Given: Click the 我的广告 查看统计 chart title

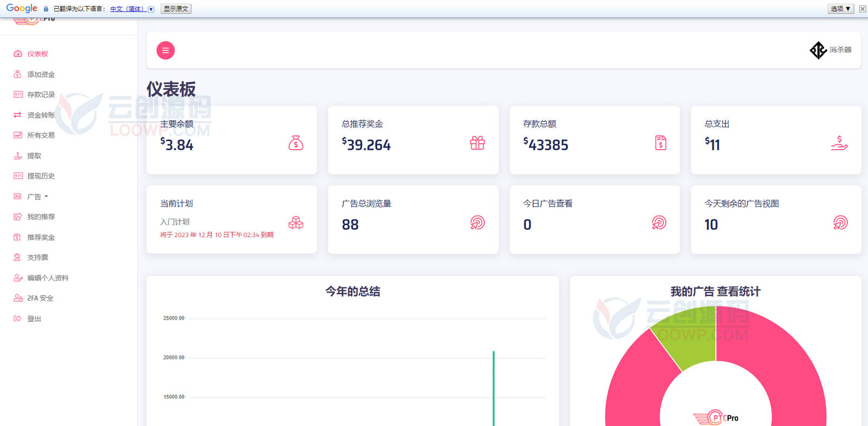Looking at the screenshot, I should 716,291.
